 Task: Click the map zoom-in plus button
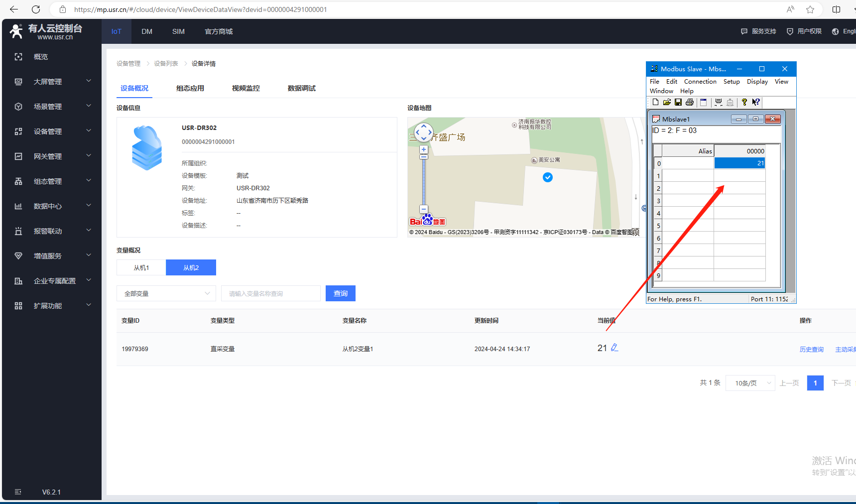(424, 149)
